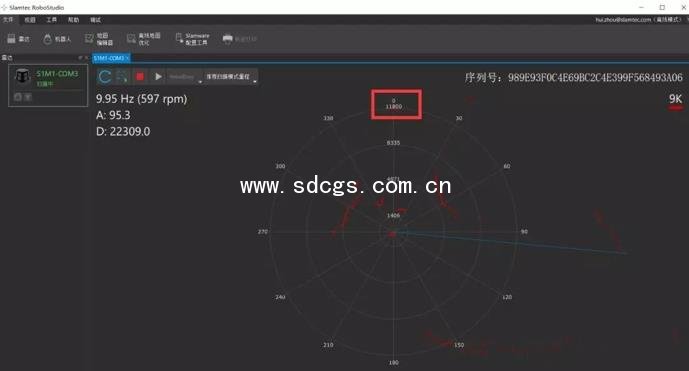Image resolution: width=689 pixels, height=371 pixels.
Task: Open the 离线地图优化 offline map tool
Action: click(x=143, y=39)
